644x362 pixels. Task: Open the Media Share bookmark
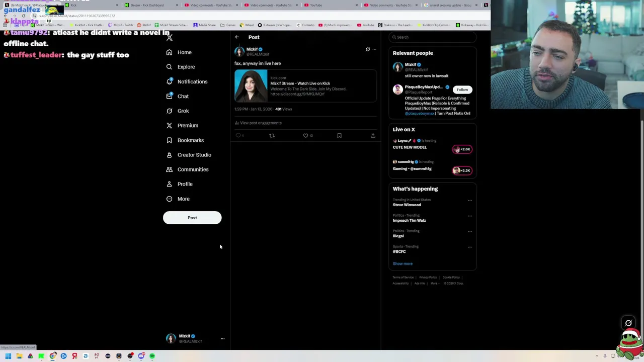pos(204,25)
